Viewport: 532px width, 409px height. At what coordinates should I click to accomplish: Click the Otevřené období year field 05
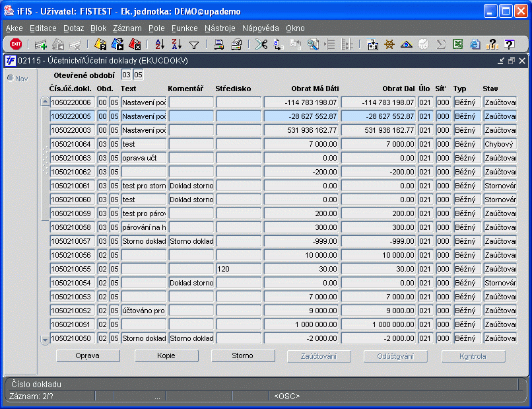pos(138,75)
